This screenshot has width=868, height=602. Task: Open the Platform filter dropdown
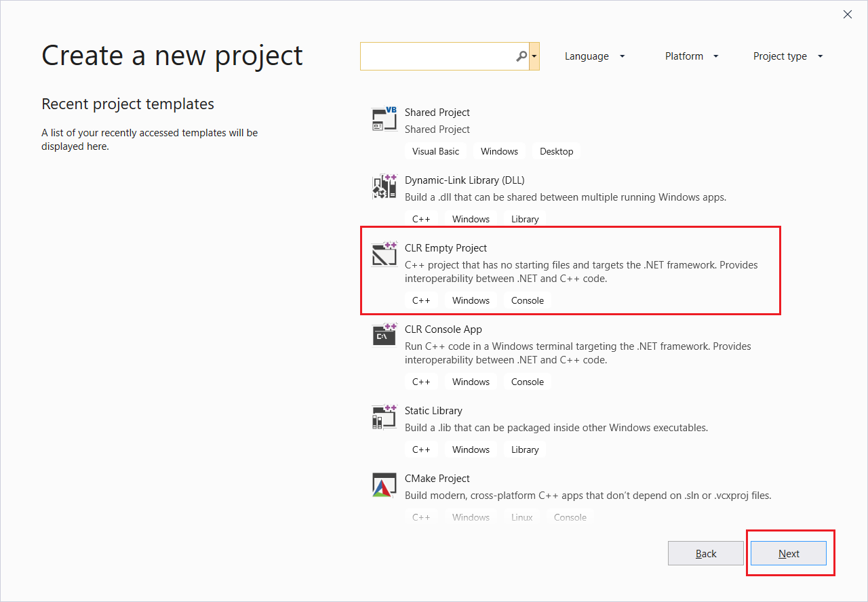[691, 56]
